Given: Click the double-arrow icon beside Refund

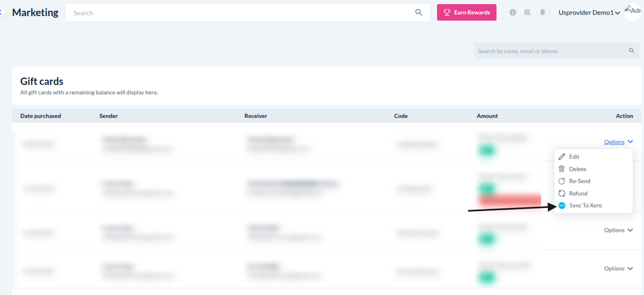Looking at the screenshot, I should pyautogui.click(x=561, y=193).
